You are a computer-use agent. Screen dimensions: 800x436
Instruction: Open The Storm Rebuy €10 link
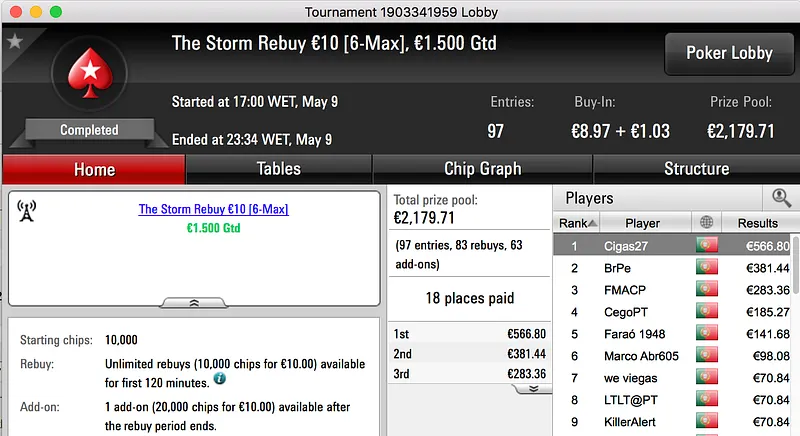pos(213,209)
